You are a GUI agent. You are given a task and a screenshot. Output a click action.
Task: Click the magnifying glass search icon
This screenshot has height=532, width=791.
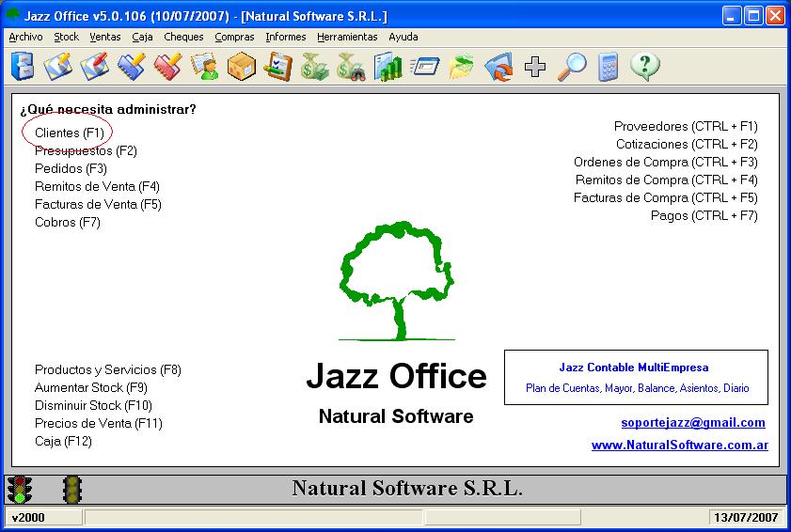[572, 66]
